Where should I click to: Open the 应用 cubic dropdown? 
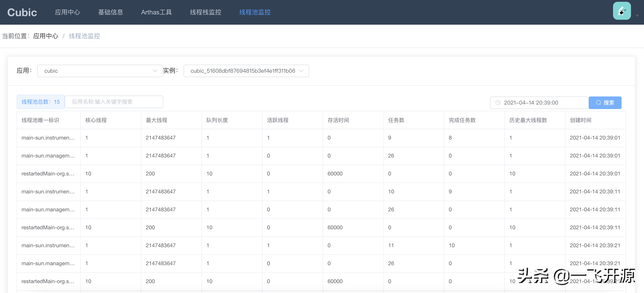click(x=100, y=71)
